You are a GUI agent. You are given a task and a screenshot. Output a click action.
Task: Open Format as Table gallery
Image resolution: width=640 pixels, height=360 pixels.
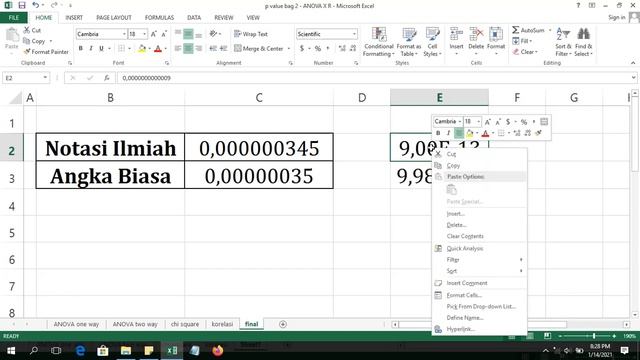[409, 42]
